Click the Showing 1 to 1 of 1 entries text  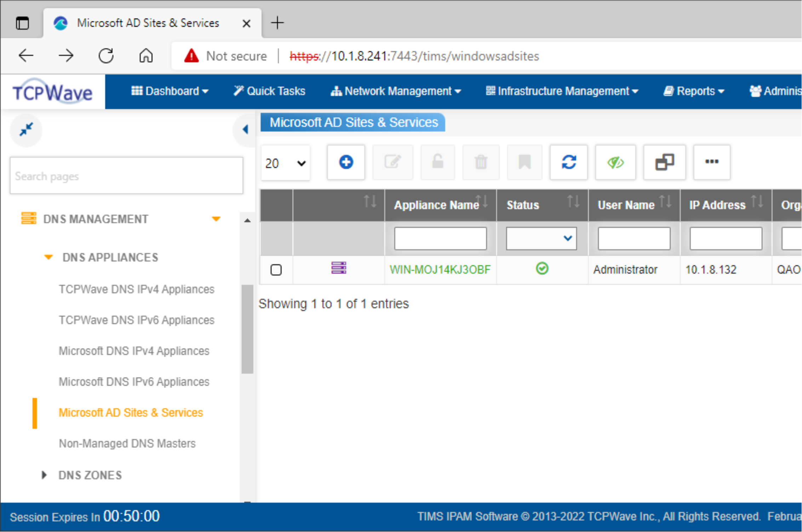333,304
